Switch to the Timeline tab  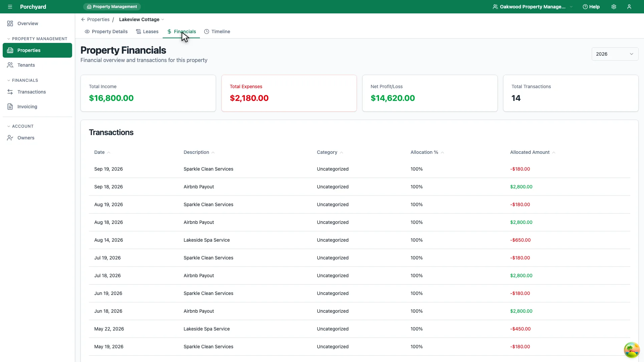pos(217,32)
